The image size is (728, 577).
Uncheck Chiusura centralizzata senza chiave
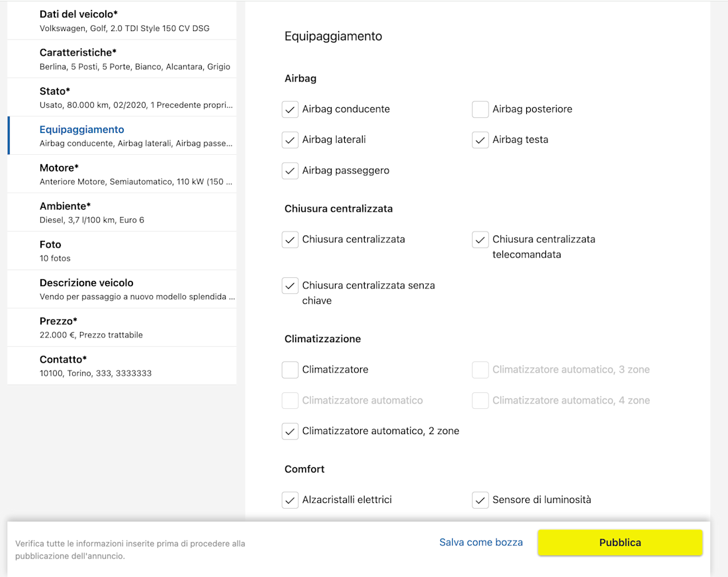pos(290,286)
